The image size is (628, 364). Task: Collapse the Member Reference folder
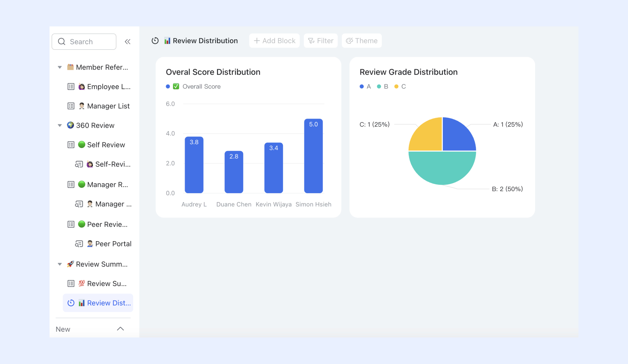[60, 67]
